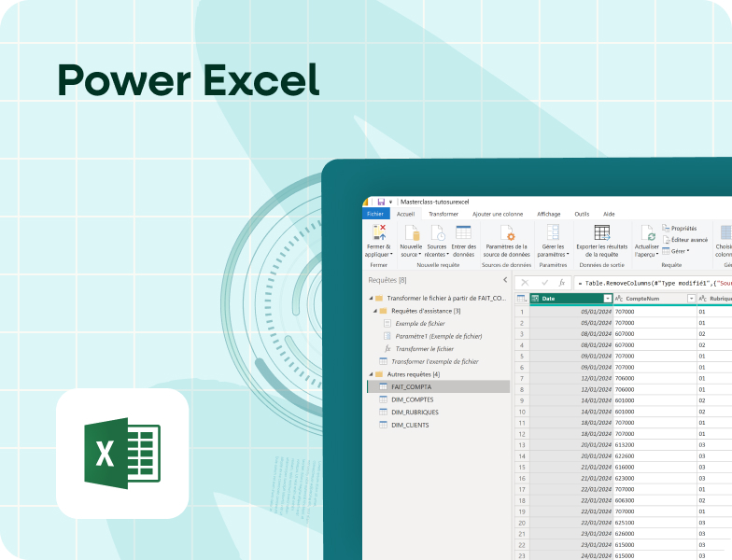Collapse the Transformer le fichier folder
Viewport: 732px width, 560px height.
click(372, 299)
